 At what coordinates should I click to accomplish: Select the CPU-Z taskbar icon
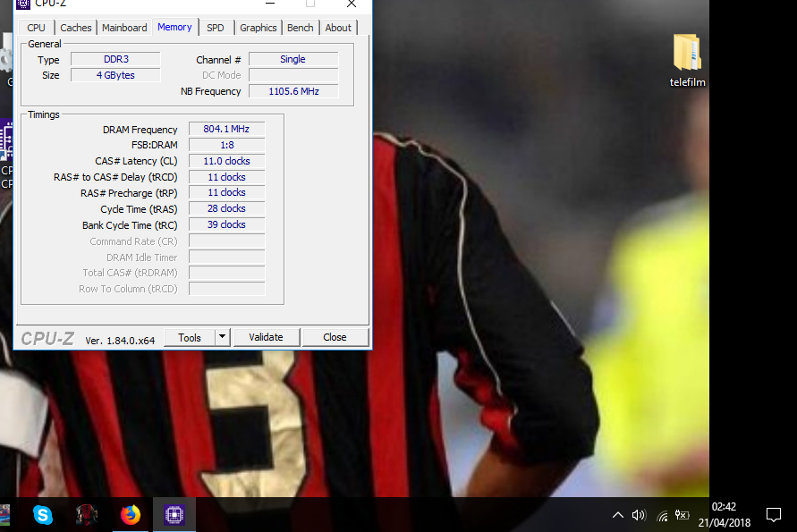[x=174, y=515]
